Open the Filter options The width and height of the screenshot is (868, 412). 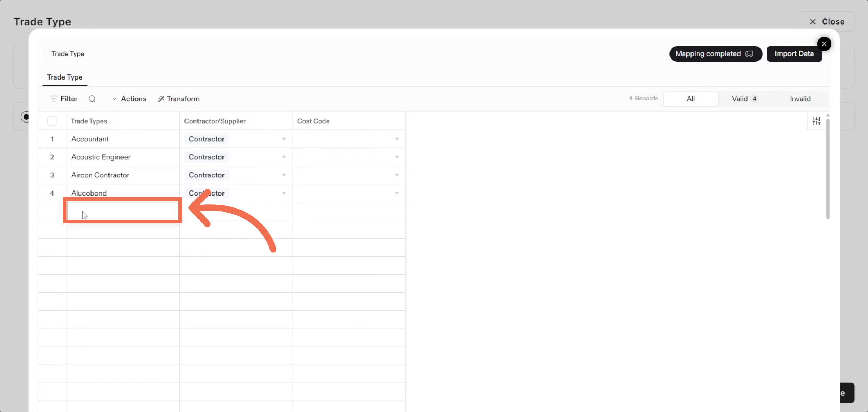click(x=64, y=99)
